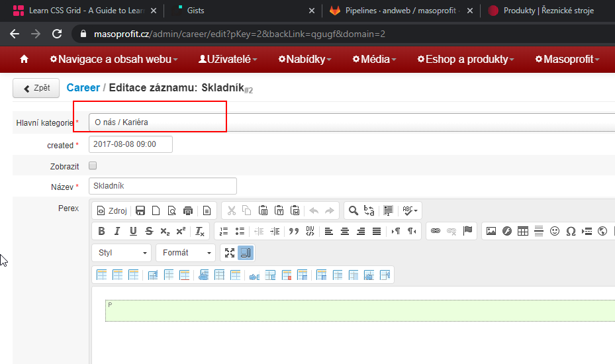Open the Formát dropdown
Viewport: 615px width, 364px height.
[185, 253]
